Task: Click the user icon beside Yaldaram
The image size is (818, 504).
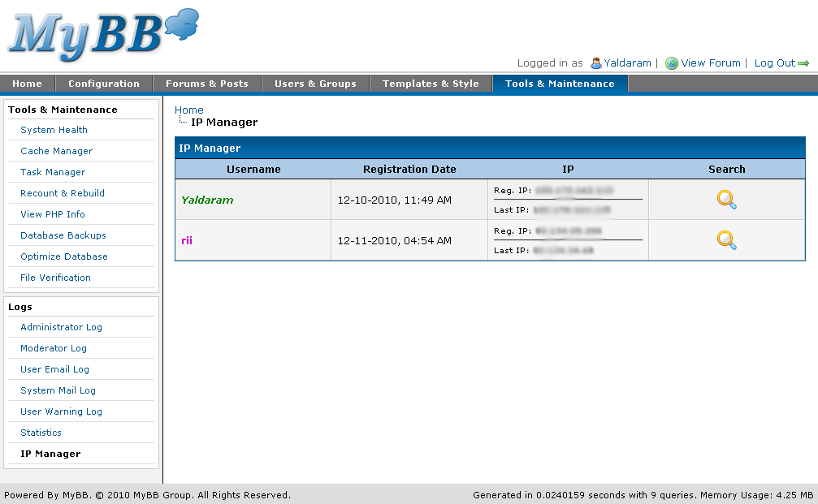Action: pyautogui.click(x=596, y=63)
